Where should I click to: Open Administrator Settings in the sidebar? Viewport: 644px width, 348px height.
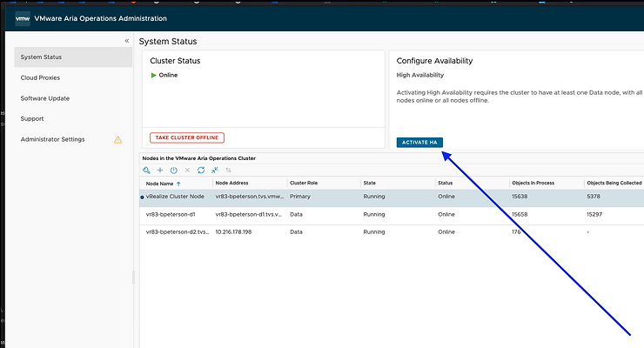(52, 139)
